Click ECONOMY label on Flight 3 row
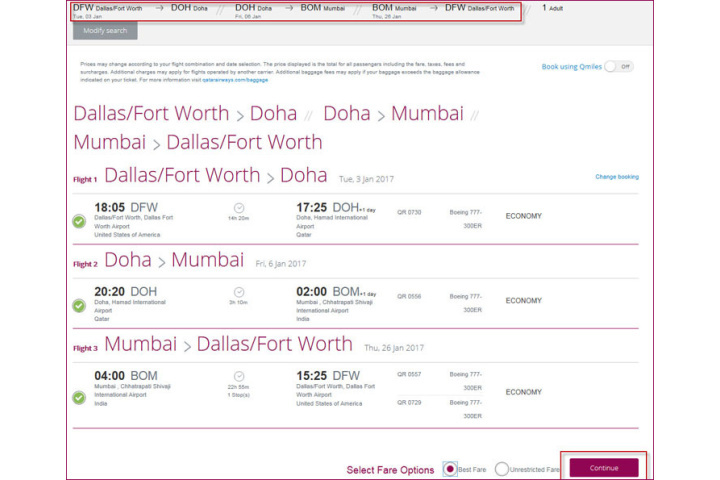The height and width of the screenshot is (480, 720). (x=523, y=392)
